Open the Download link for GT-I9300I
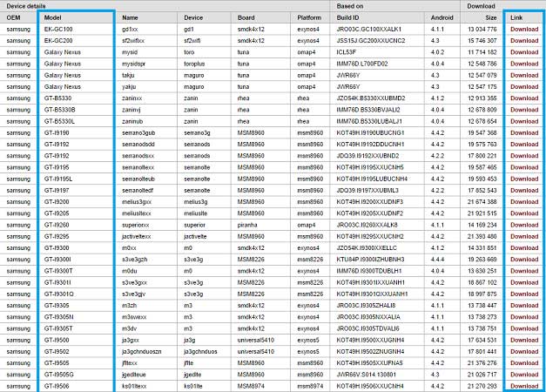Image resolution: width=546 pixels, height=392 pixels. [524, 260]
